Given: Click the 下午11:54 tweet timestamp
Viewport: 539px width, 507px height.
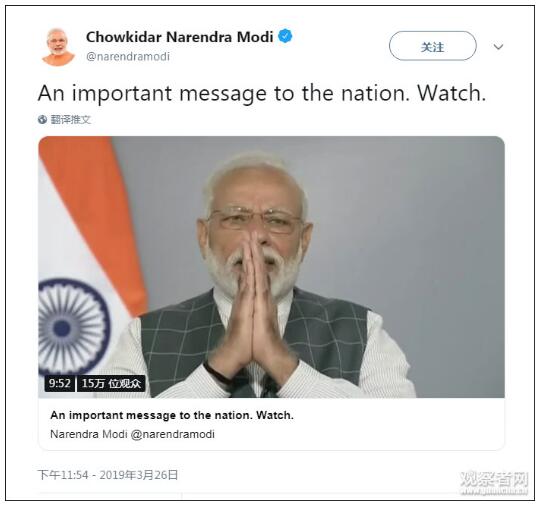Looking at the screenshot, I should pos(63,475).
